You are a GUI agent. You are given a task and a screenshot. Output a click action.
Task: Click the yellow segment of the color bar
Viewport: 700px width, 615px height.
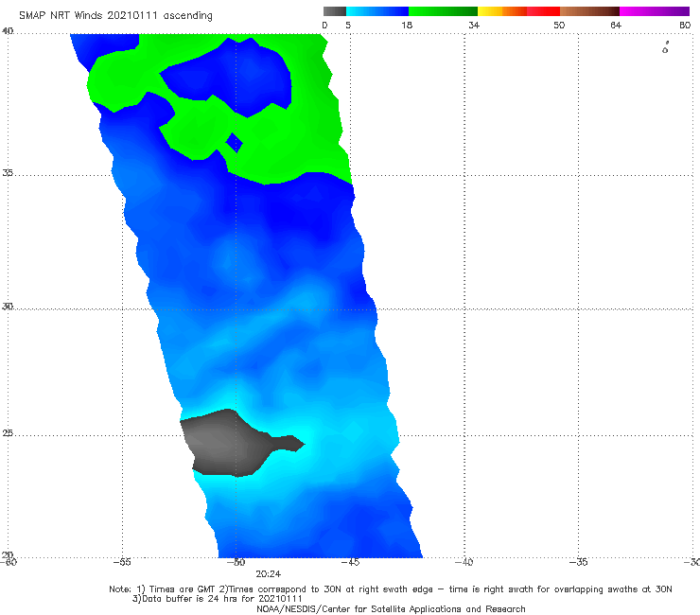point(490,11)
